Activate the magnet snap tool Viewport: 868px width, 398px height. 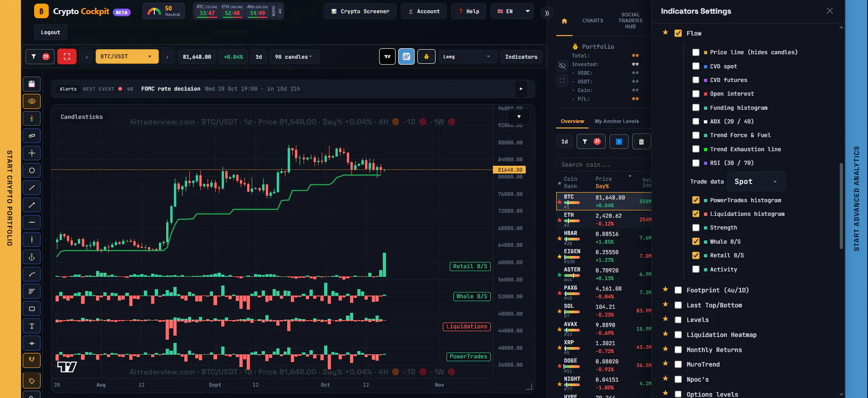click(x=32, y=360)
